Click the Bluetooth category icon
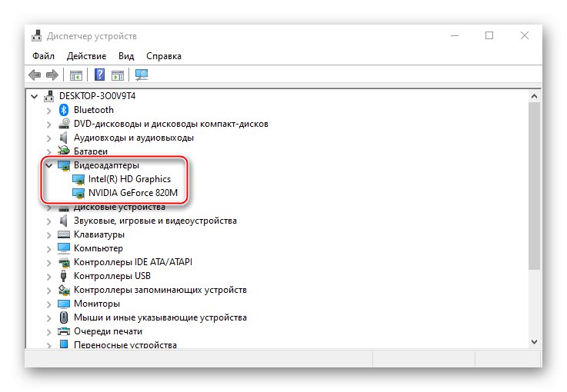The width and height of the screenshot is (567, 392). point(64,110)
